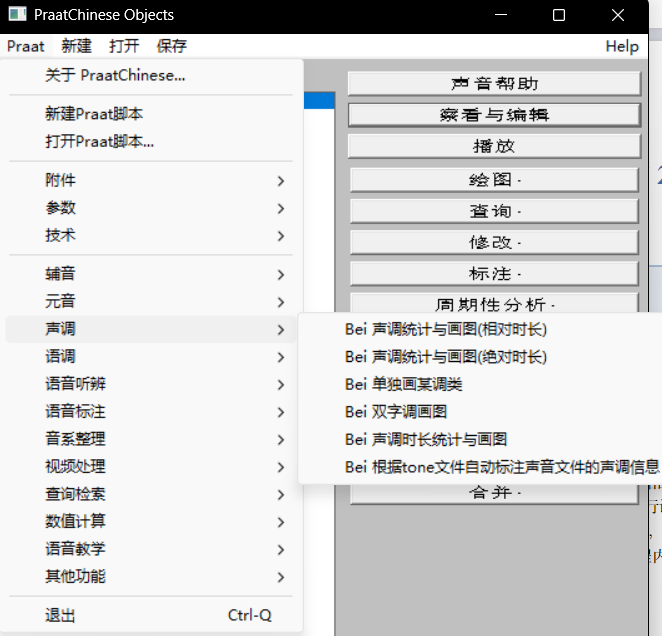
Task: Open the 修改 button menu
Action: click(x=494, y=242)
